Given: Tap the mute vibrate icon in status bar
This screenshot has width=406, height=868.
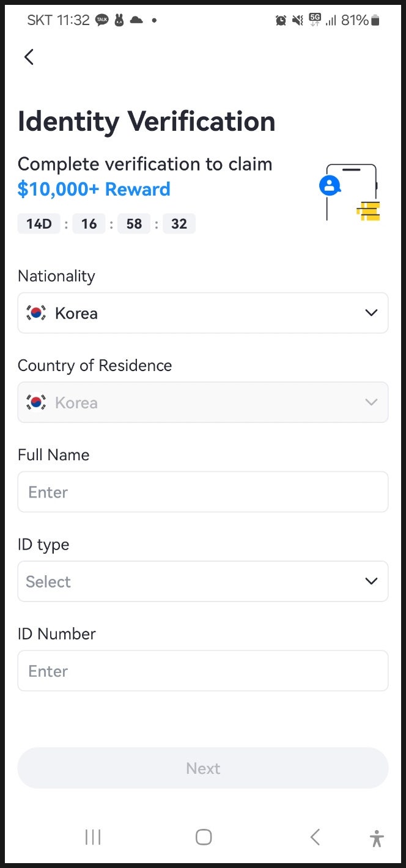Looking at the screenshot, I should [298, 20].
